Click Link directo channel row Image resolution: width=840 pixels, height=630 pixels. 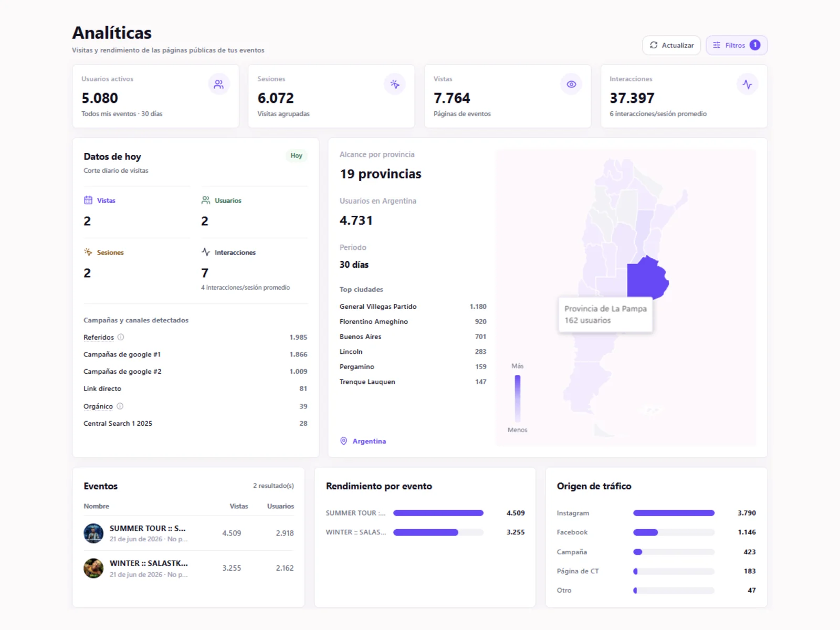coord(195,388)
